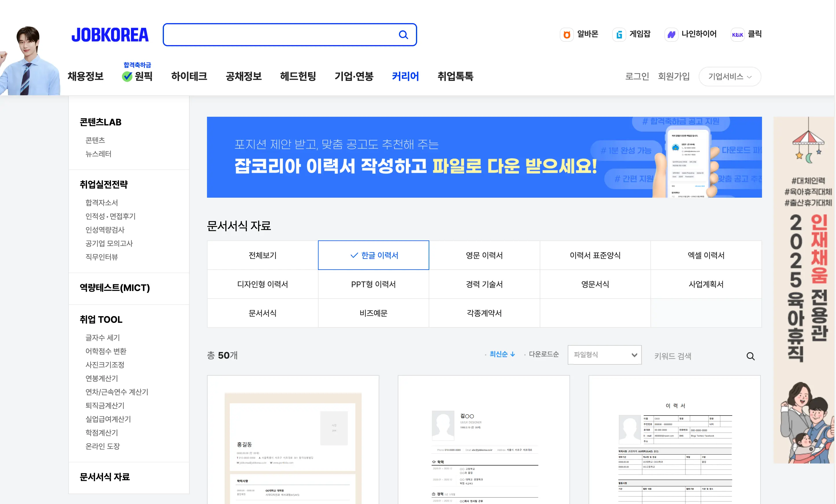The image size is (836, 504).
Task: Open the 이력서 table-style template thumbnail
Action: [x=674, y=440]
